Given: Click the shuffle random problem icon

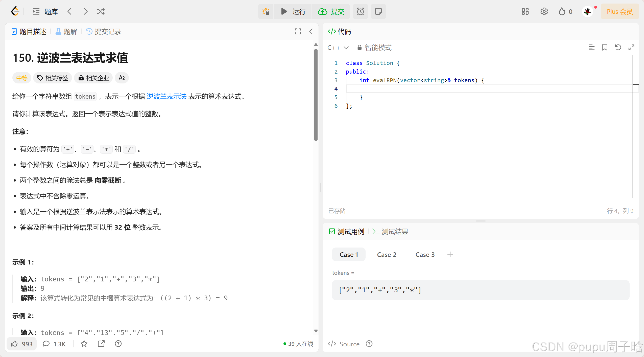Looking at the screenshot, I should pyautogui.click(x=101, y=12).
